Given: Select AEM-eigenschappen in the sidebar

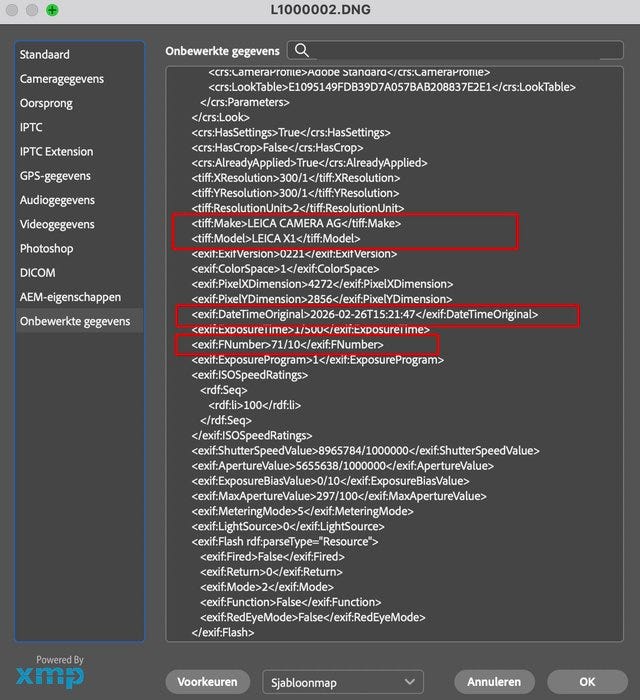Looking at the screenshot, I should tap(70, 297).
